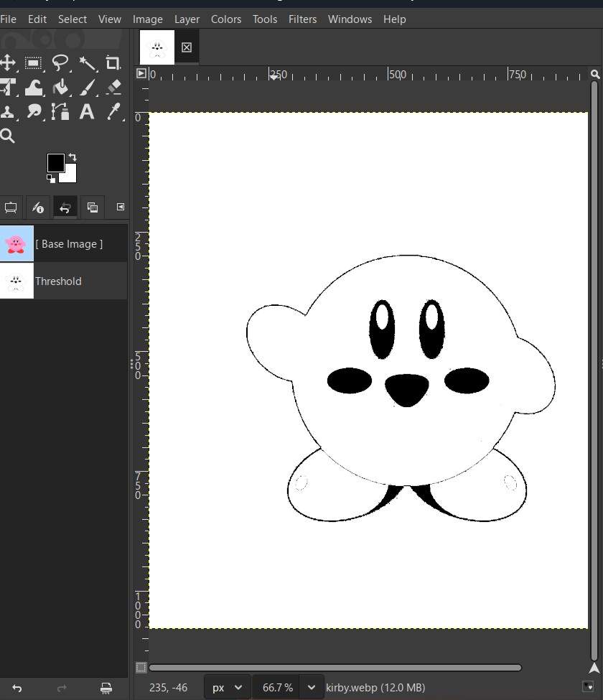The image size is (603, 700).
Task: Select the Paintbrush tool
Action: click(x=87, y=88)
